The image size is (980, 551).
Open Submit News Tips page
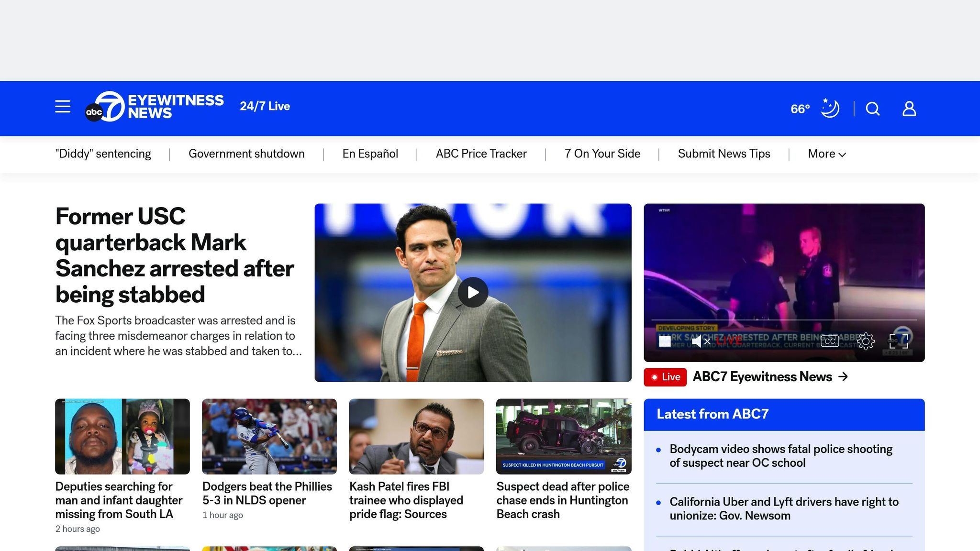(724, 154)
